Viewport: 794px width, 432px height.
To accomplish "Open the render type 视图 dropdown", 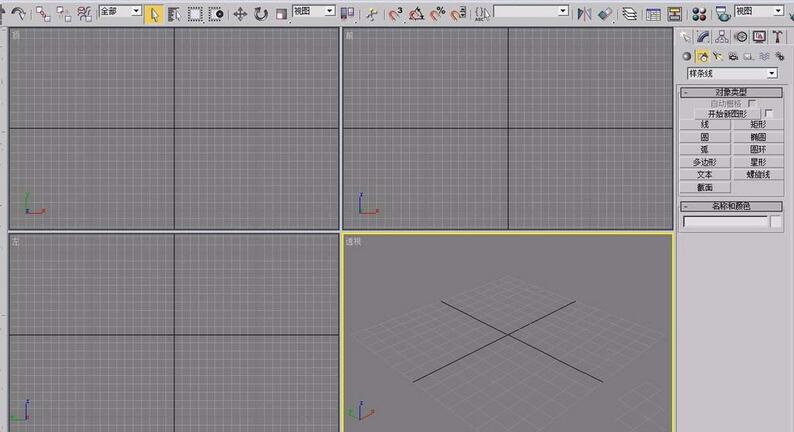I will (759, 11).
